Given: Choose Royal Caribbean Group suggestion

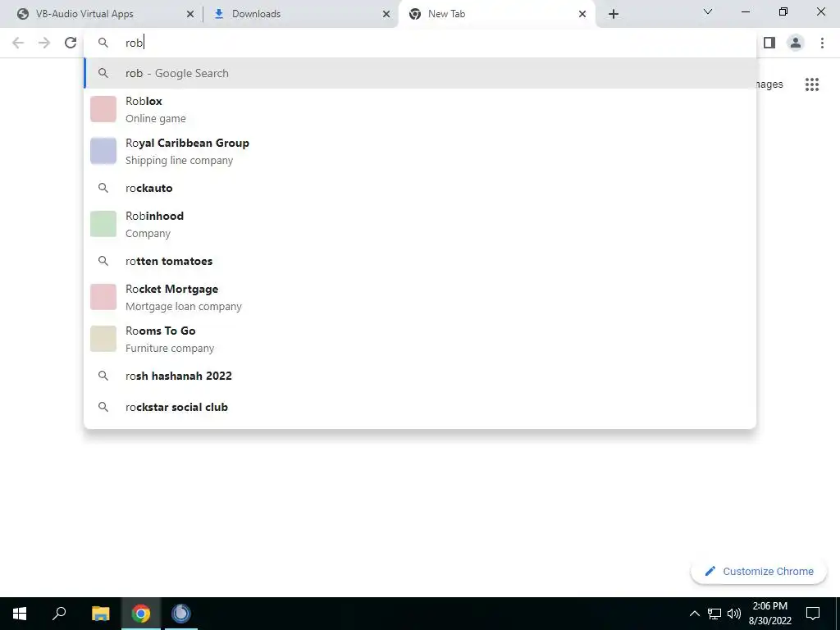Looking at the screenshot, I should click(x=420, y=151).
